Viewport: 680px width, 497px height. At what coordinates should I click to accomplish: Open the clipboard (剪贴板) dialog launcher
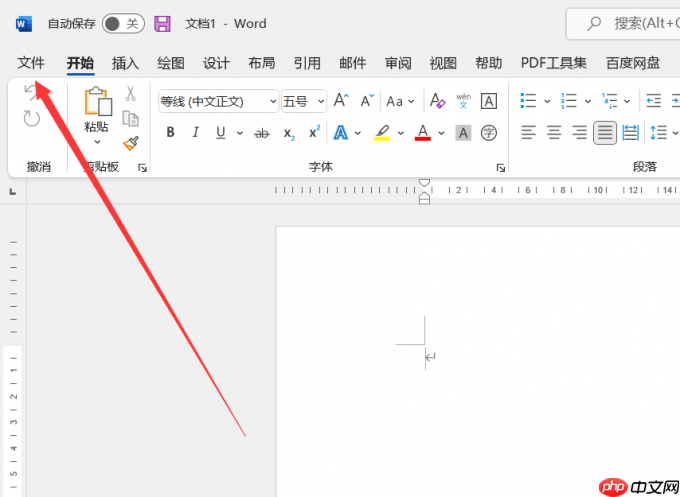142,168
